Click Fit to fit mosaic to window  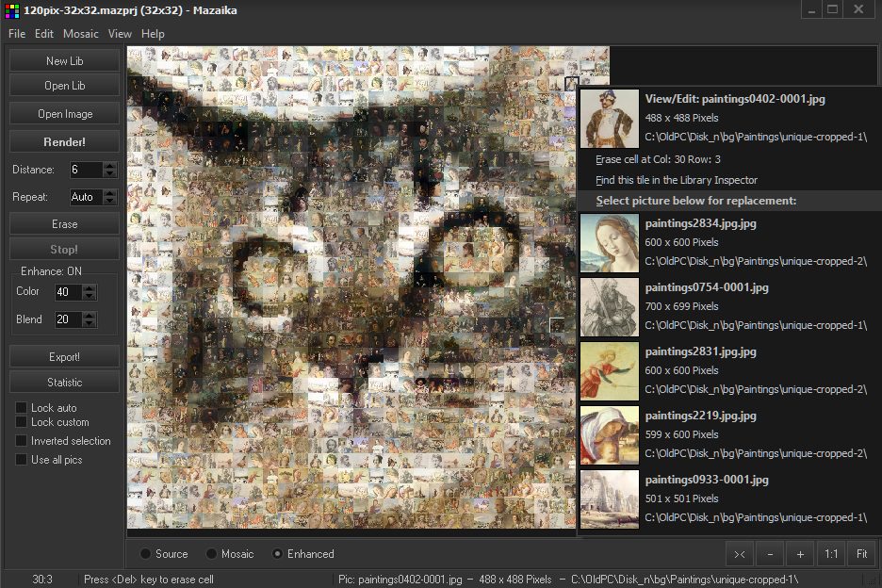click(x=858, y=554)
